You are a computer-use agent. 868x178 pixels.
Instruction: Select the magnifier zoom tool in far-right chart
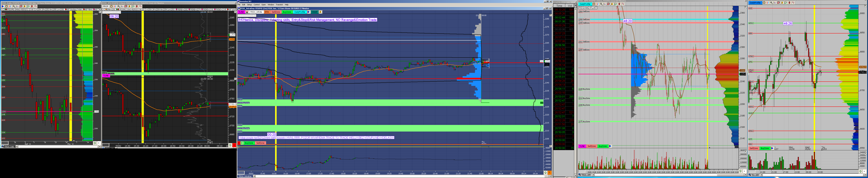click(x=772, y=3)
